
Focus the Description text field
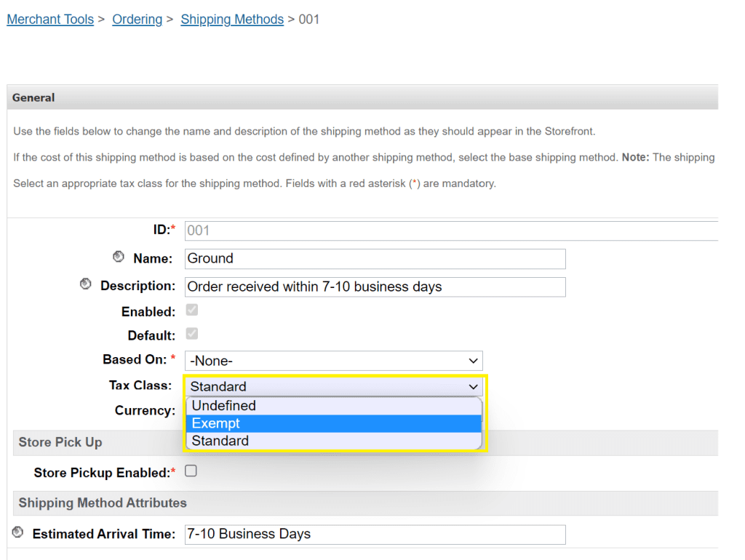[375, 287]
